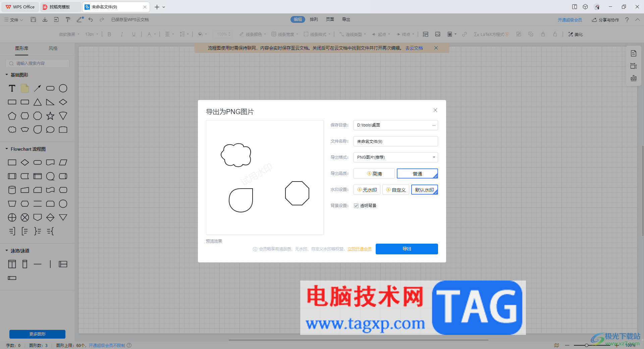Open the 文件 menu

click(x=14, y=20)
